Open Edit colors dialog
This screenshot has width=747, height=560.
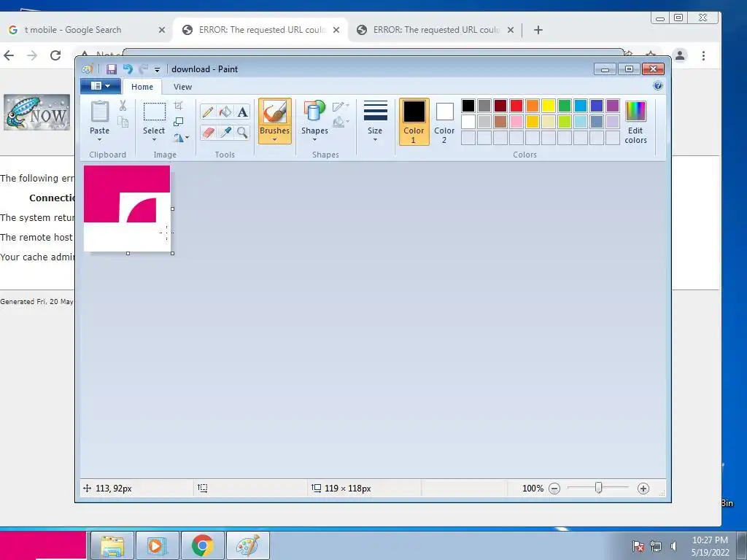[x=635, y=122]
